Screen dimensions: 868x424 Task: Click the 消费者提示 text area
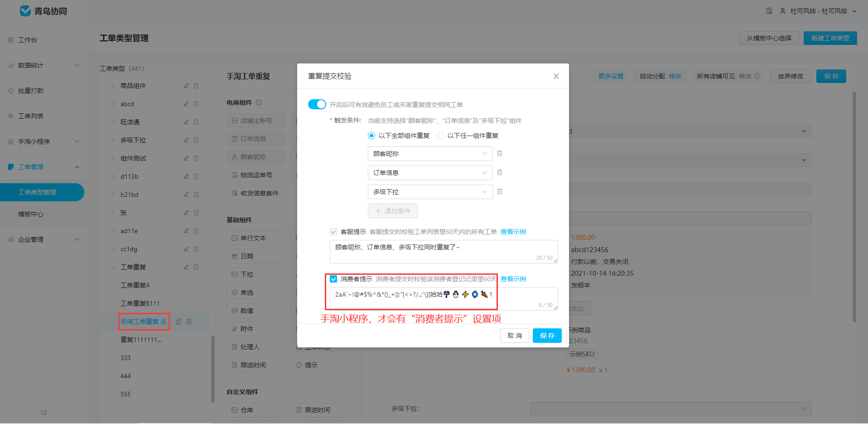coord(444,299)
